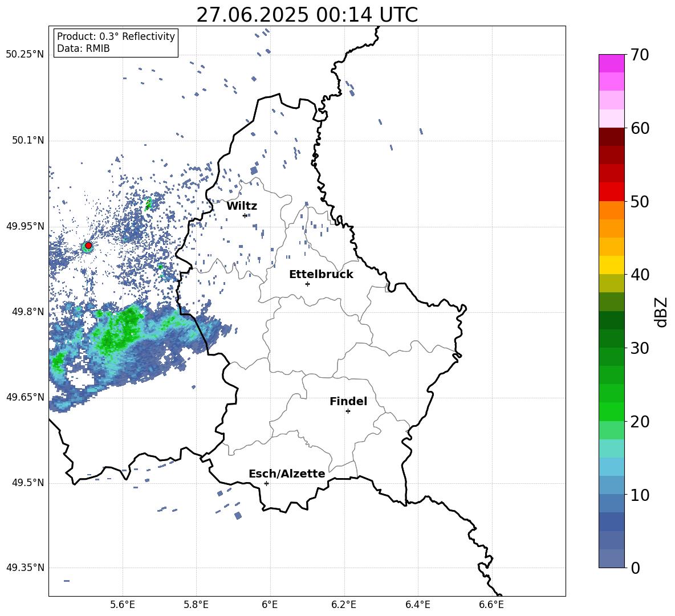
Task: Click the Data: RMIB text
Action: click(83, 48)
